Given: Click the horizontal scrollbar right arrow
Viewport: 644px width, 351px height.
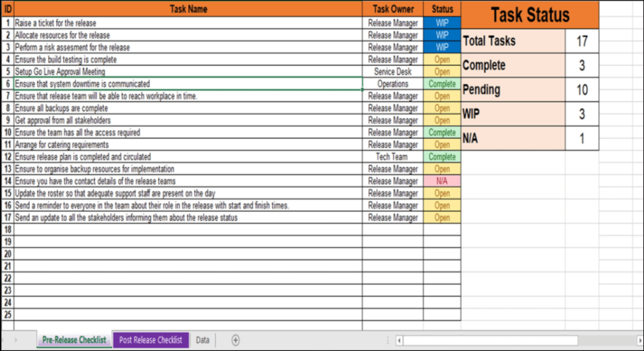Looking at the screenshot, I should [x=639, y=340].
